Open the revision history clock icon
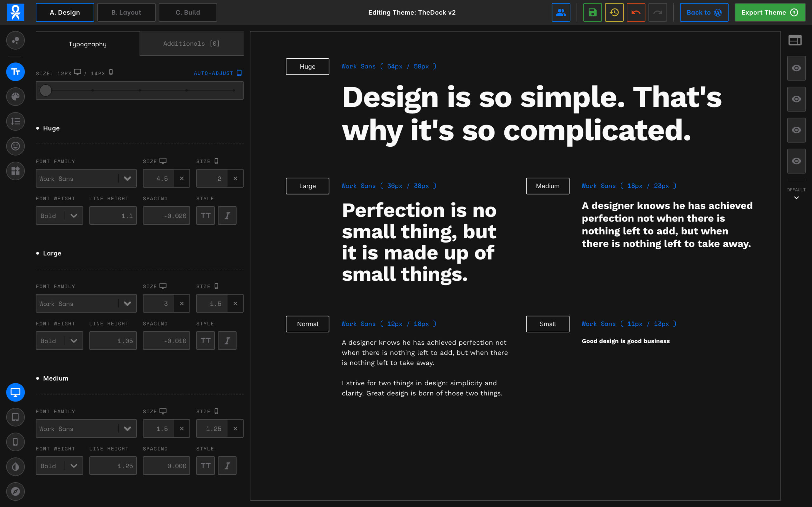Screen dimensions: 812x507 tap(614, 12)
